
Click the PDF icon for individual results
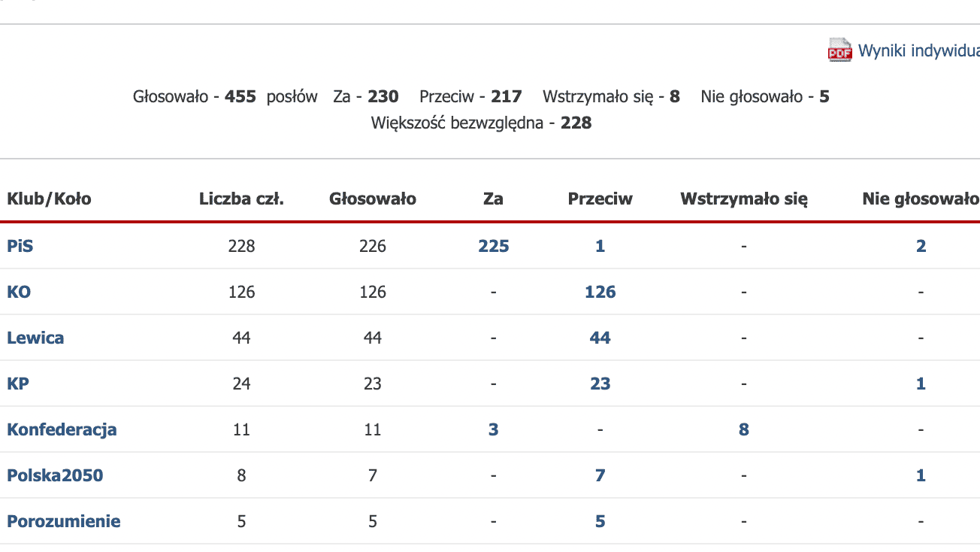tap(839, 50)
